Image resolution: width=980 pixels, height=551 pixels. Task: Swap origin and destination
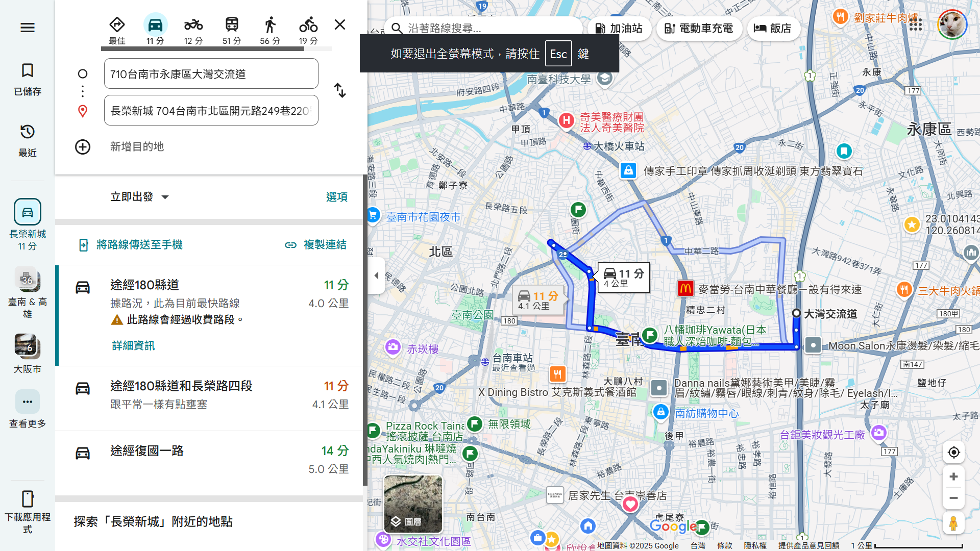(340, 91)
